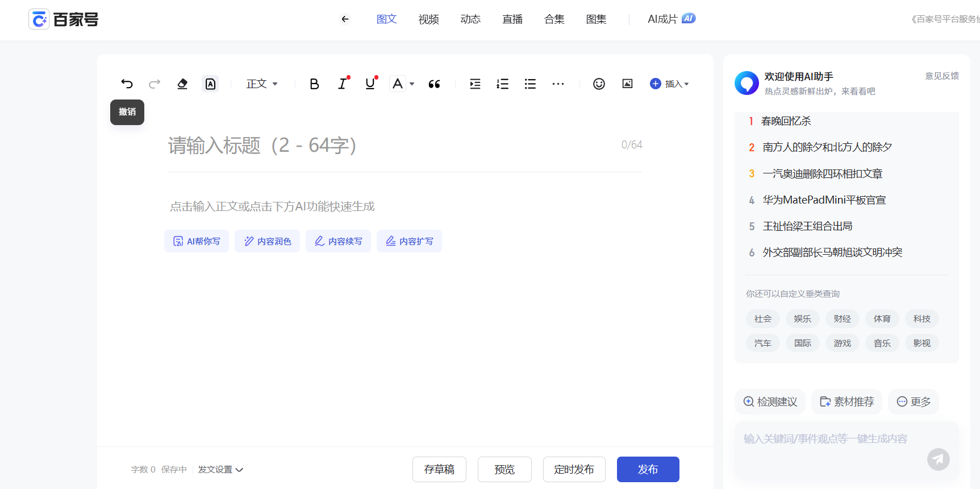Screen dimensions: 980x489
Task: Open the 意见反馈 feedback link
Action: [942, 76]
